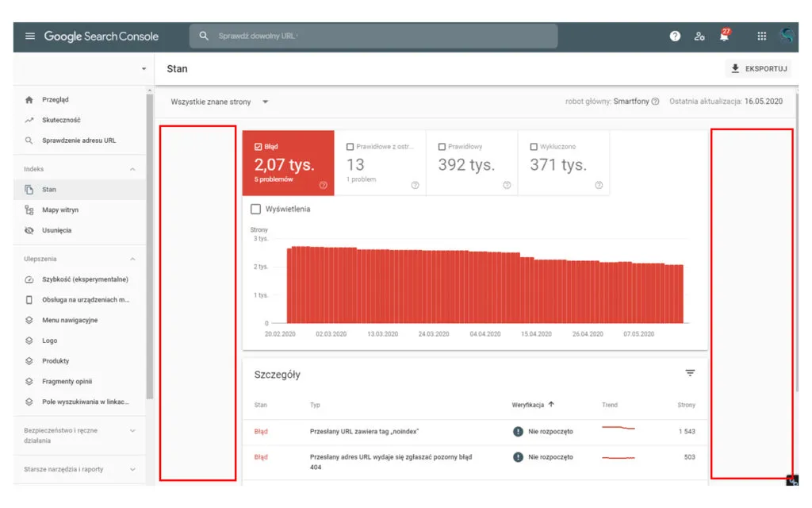Open the filter icon in Szczegóły panel

click(x=690, y=372)
